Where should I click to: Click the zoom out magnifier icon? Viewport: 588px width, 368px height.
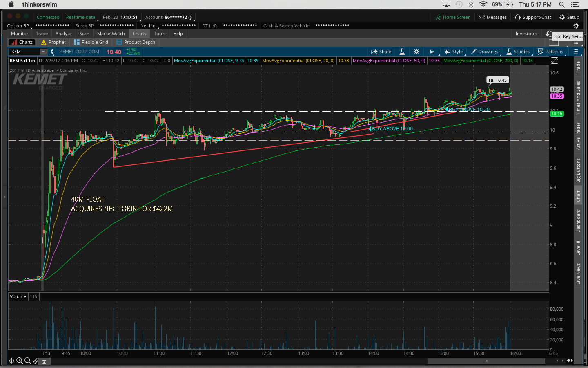pyautogui.click(x=27, y=361)
